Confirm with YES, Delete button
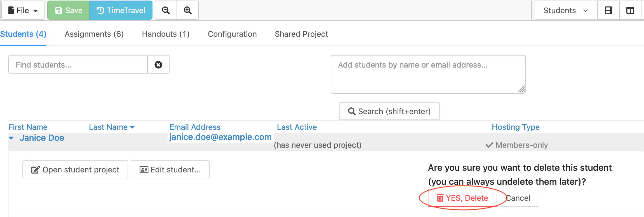The height and width of the screenshot is (217, 644). pos(462,198)
